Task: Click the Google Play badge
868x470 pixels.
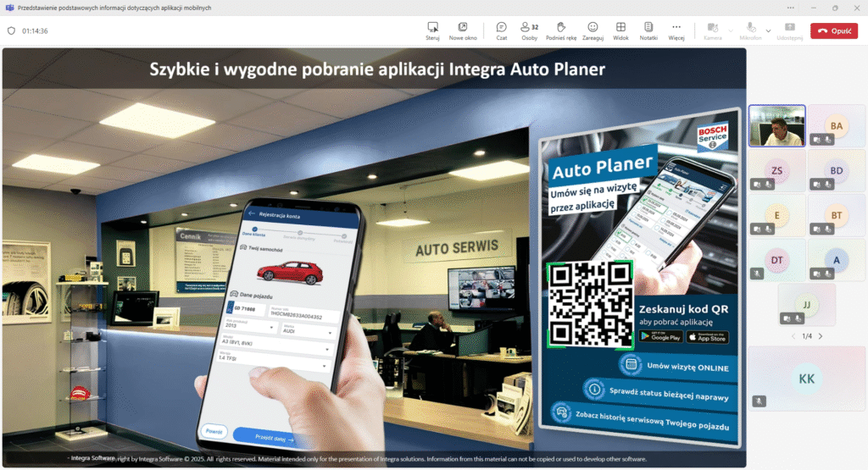Action: (x=660, y=336)
